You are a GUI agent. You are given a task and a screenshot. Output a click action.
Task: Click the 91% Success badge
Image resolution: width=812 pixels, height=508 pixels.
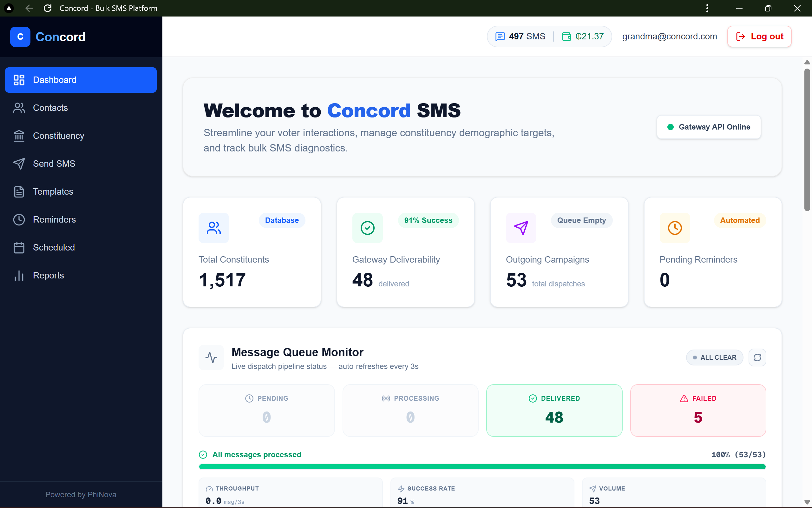tap(428, 220)
